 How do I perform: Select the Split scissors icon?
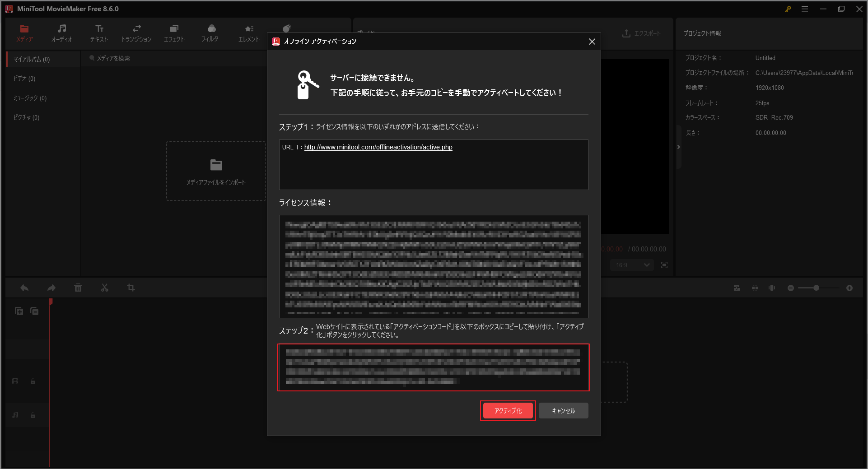104,288
